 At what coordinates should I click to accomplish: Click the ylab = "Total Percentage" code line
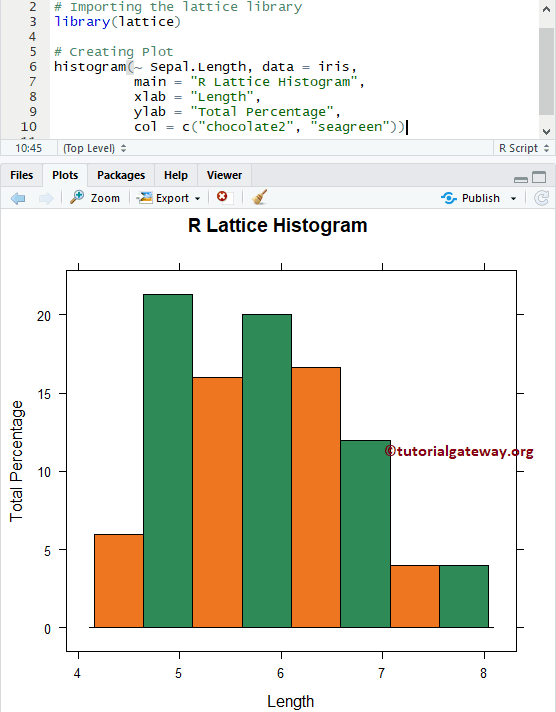237,112
